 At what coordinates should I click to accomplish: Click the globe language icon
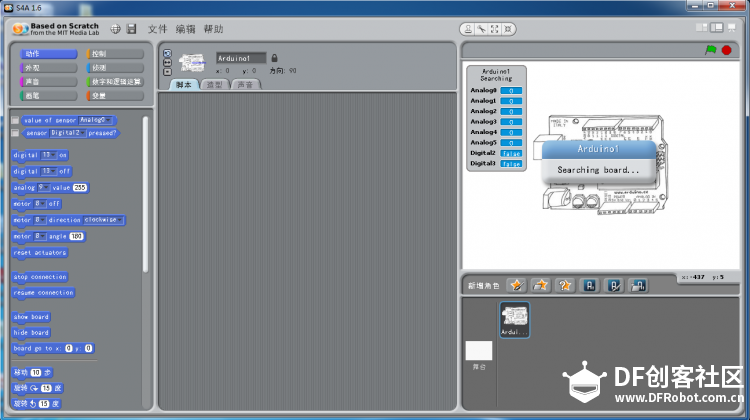click(x=115, y=29)
